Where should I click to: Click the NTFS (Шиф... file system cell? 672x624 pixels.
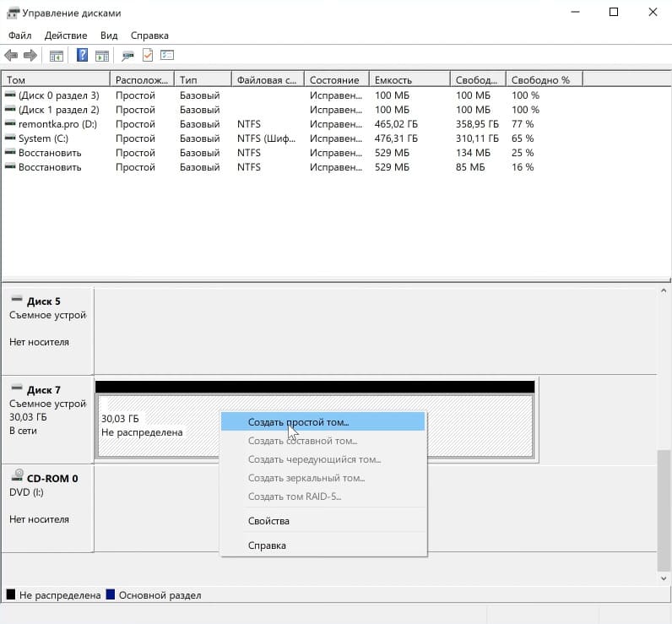click(266, 138)
